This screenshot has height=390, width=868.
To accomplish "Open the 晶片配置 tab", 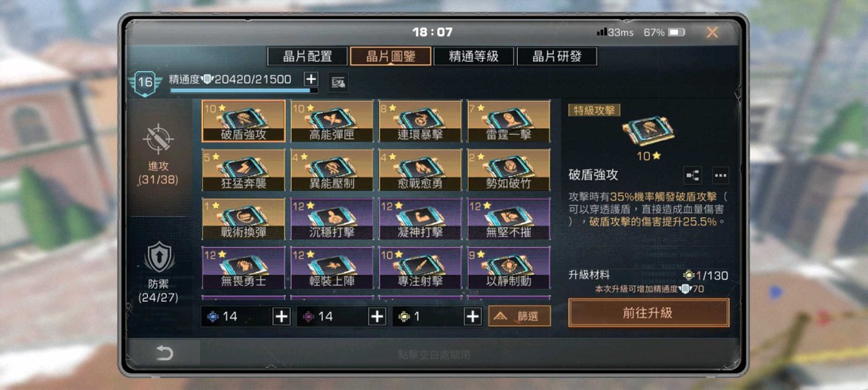I will coord(307,56).
